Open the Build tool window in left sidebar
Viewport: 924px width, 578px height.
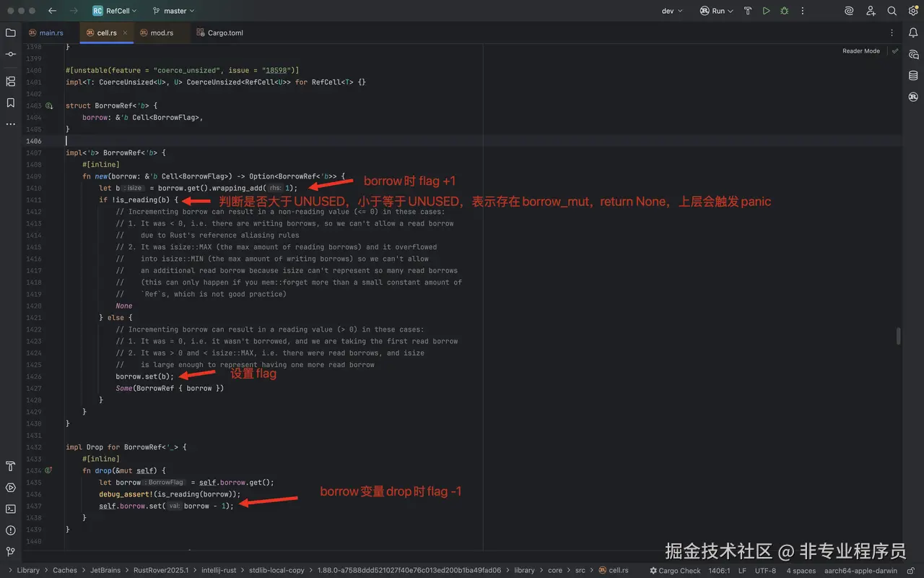click(11, 466)
